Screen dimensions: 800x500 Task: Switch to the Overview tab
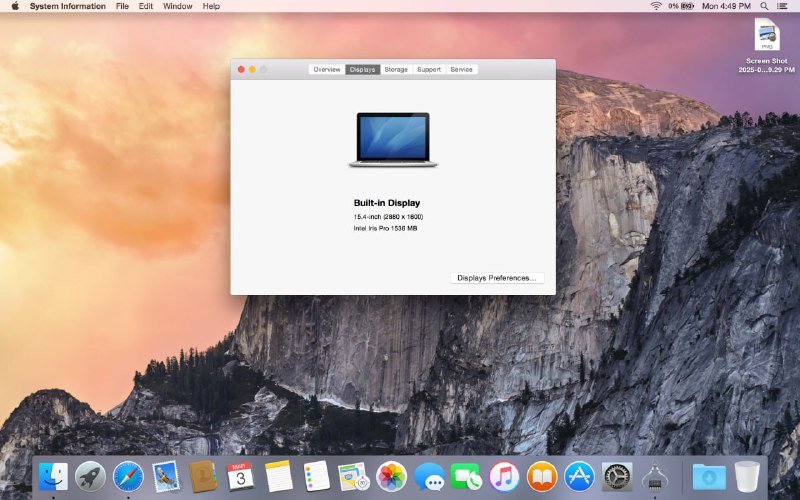pyautogui.click(x=327, y=69)
